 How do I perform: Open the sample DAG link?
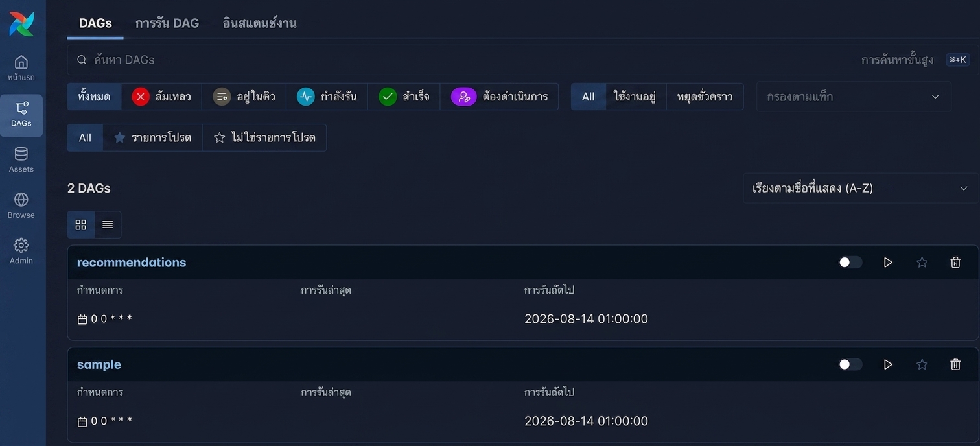(x=99, y=364)
